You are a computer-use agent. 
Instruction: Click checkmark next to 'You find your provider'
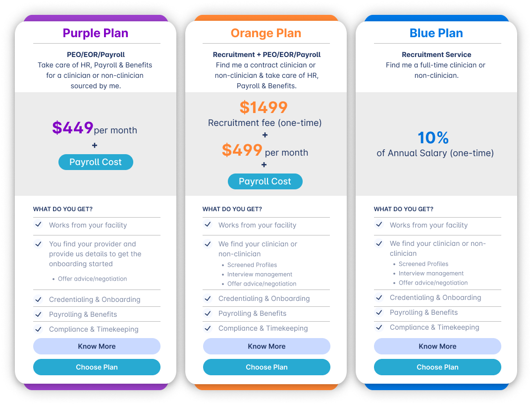38,244
